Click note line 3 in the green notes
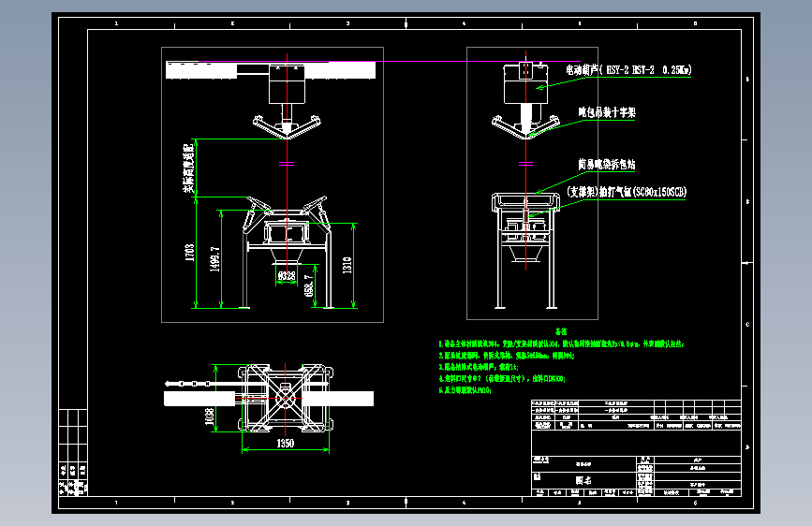 478,367
